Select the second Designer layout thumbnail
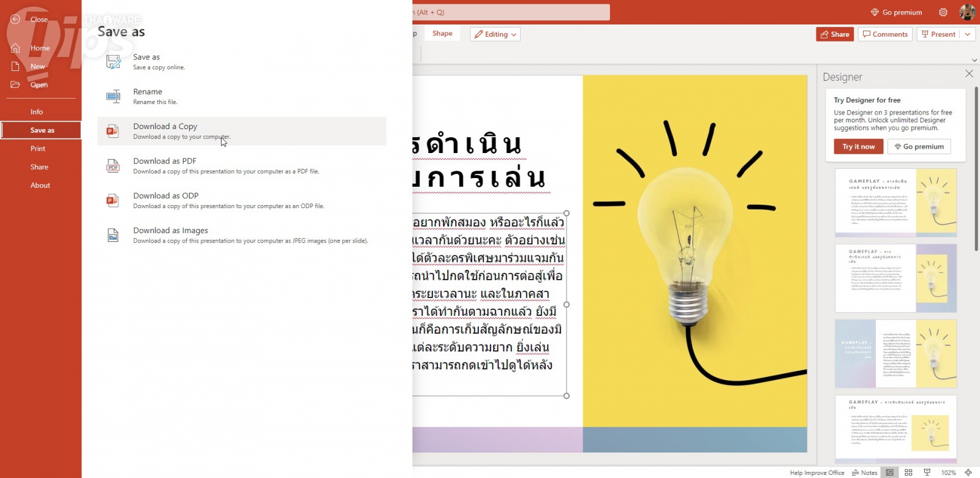The height and width of the screenshot is (478, 980). (895, 278)
